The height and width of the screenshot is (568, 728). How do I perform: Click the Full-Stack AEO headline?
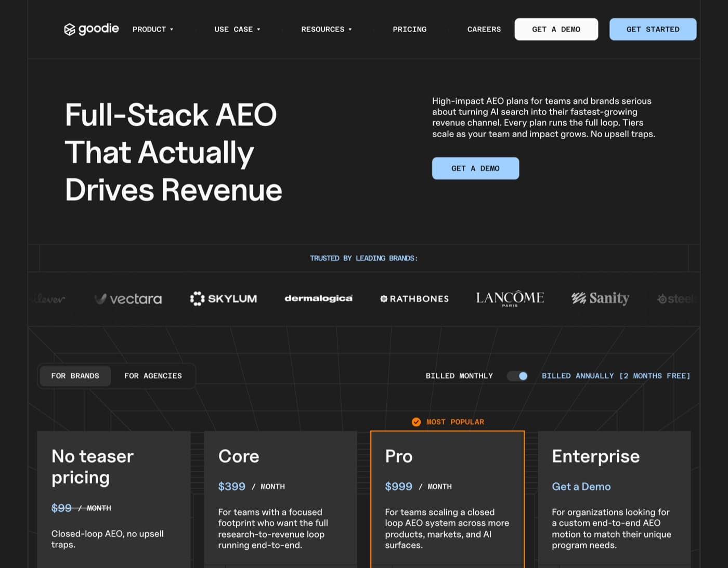point(173,152)
